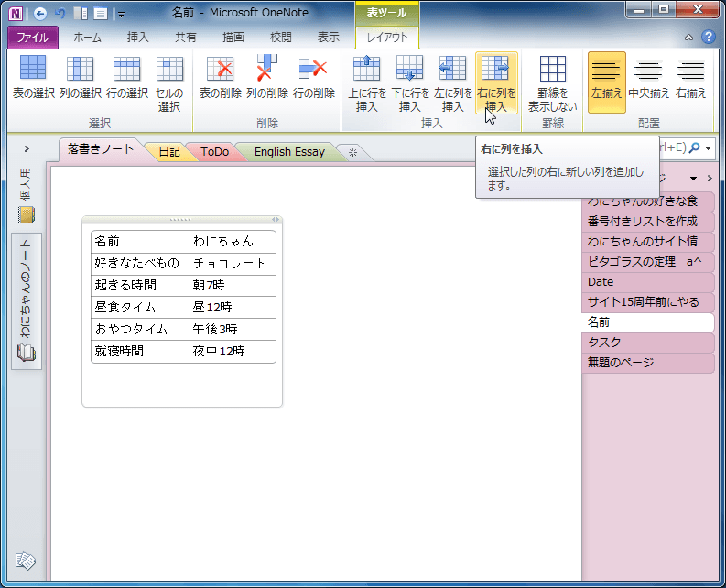The height and width of the screenshot is (588, 726).
Task: Open page 番号付きリストを作成
Action: [648, 222]
